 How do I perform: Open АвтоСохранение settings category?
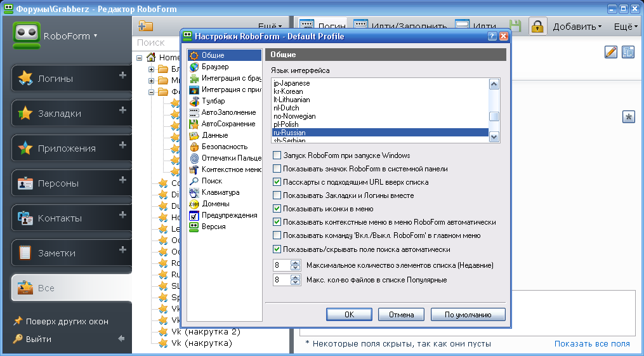tap(224, 124)
